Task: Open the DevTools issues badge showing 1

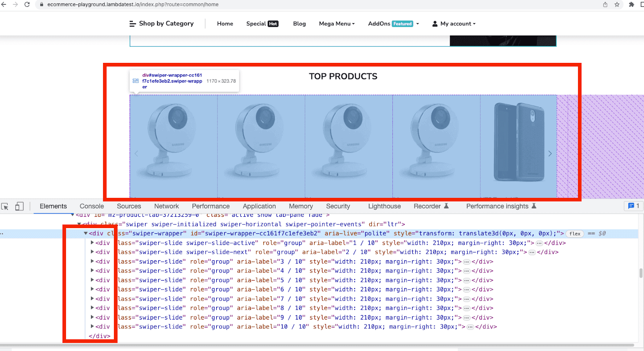Action: click(634, 206)
